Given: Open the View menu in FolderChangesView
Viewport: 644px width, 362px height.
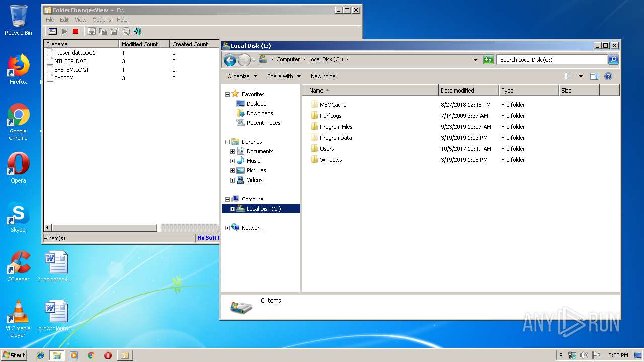Looking at the screenshot, I should pyautogui.click(x=80, y=20).
